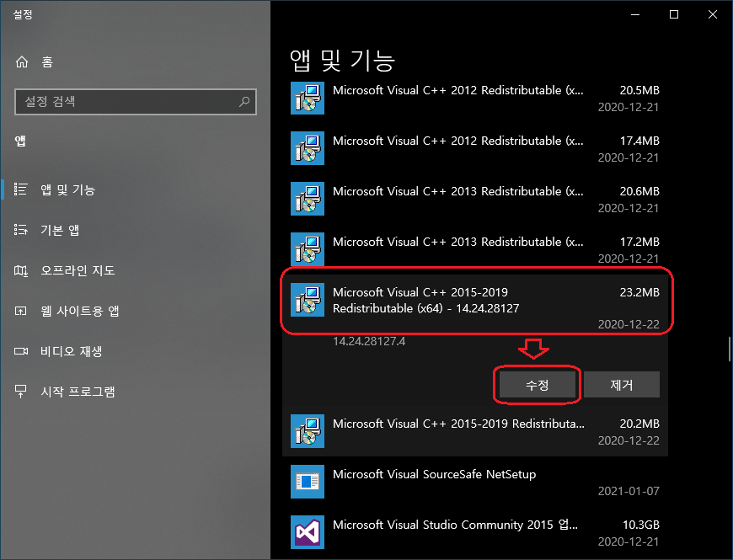Click the installer icon of 17.2MB Visual C++ 2013
The height and width of the screenshot is (560, 733).
308,249
